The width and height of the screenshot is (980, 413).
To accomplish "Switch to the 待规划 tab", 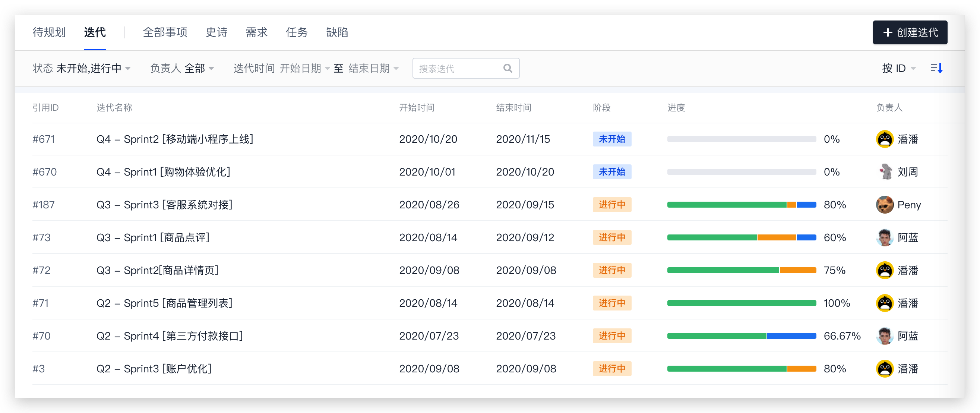I will pos(49,32).
